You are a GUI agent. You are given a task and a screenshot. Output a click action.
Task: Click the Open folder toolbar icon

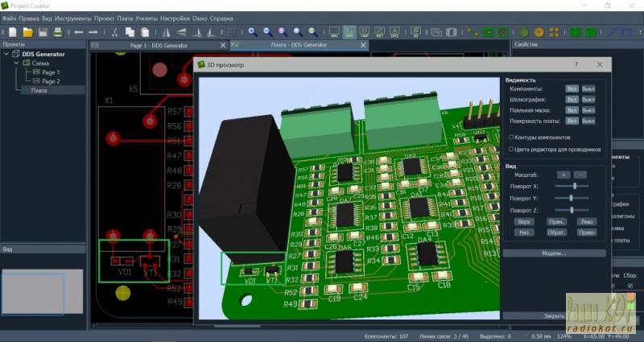pyautogui.click(x=27, y=32)
